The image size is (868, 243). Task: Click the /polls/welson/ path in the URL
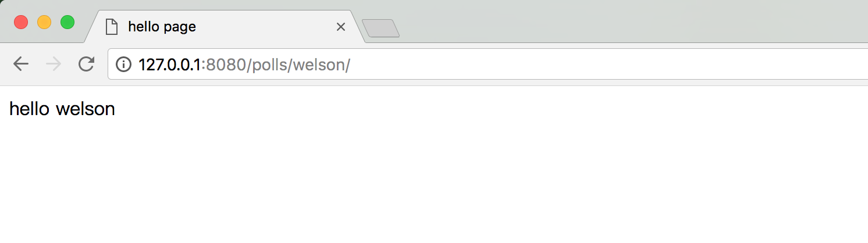[x=299, y=65]
